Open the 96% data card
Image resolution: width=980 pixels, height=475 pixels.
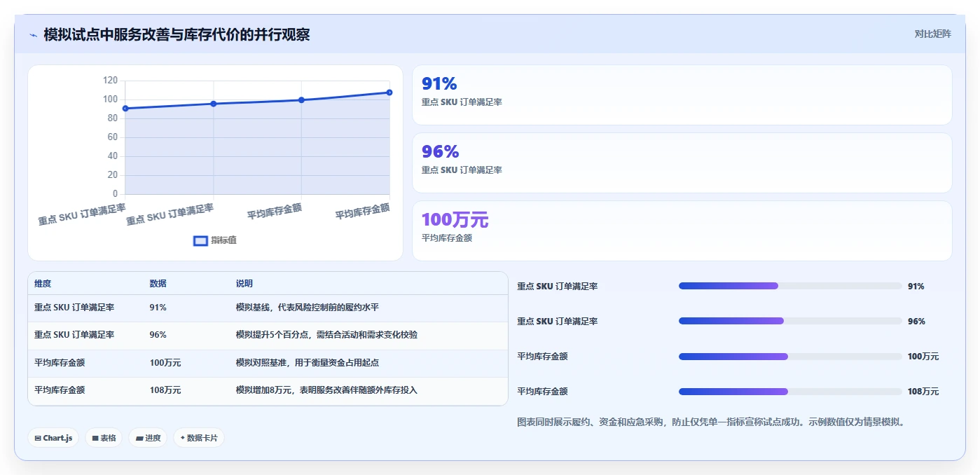[x=682, y=163]
